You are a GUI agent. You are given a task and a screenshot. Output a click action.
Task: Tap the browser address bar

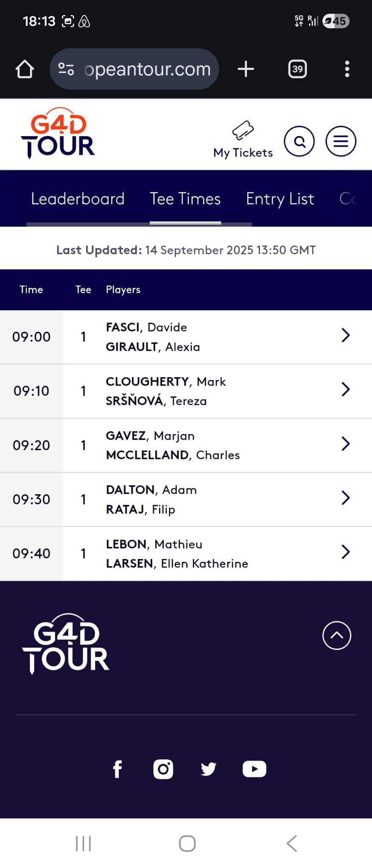tap(140, 69)
